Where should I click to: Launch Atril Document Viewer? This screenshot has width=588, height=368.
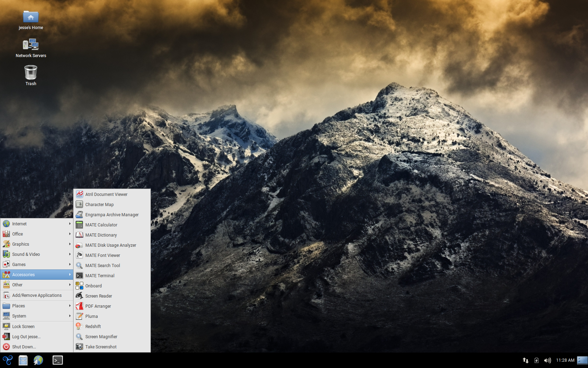click(x=112, y=195)
